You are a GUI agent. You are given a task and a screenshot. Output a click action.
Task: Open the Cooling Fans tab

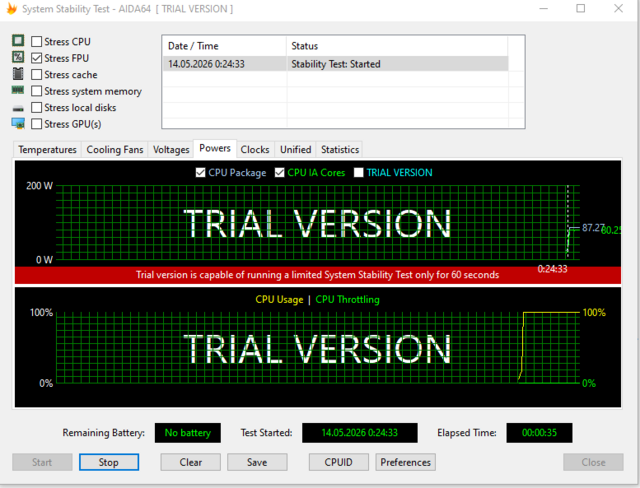point(115,150)
